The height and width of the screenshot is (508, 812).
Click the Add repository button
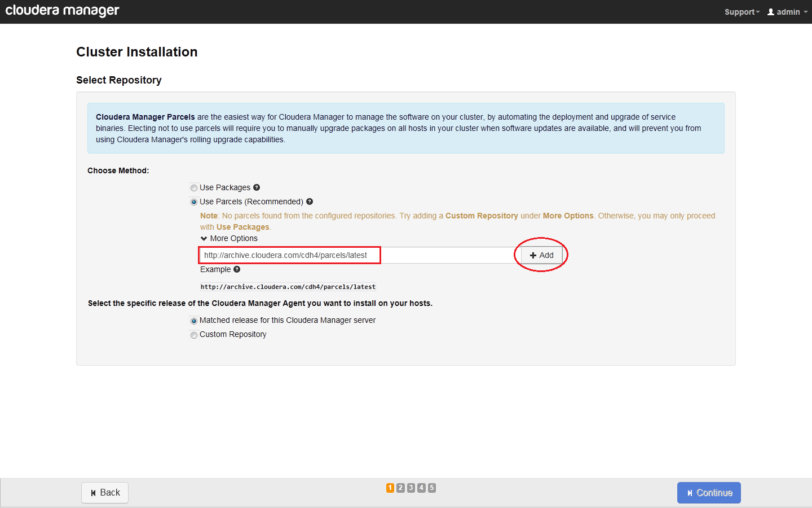[541, 255]
